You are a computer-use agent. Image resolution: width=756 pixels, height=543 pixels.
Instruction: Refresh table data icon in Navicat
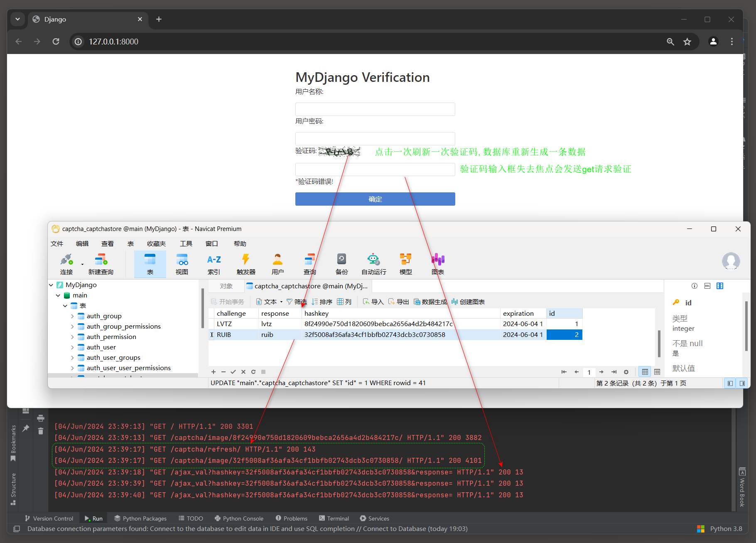253,372
